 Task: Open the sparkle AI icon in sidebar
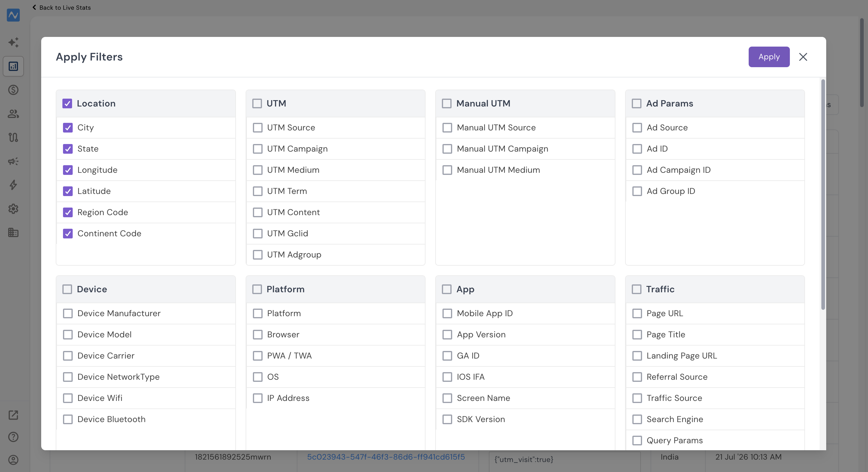[13, 42]
